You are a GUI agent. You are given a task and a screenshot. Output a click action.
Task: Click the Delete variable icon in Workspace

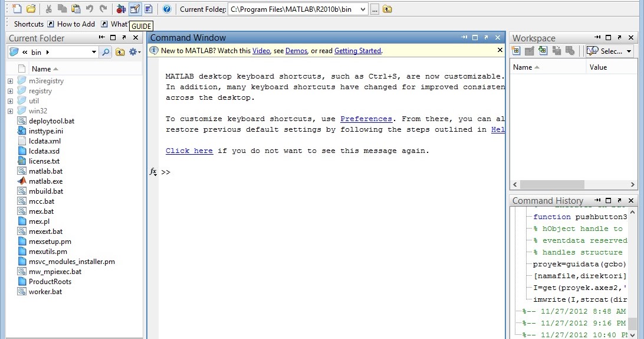[570, 51]
